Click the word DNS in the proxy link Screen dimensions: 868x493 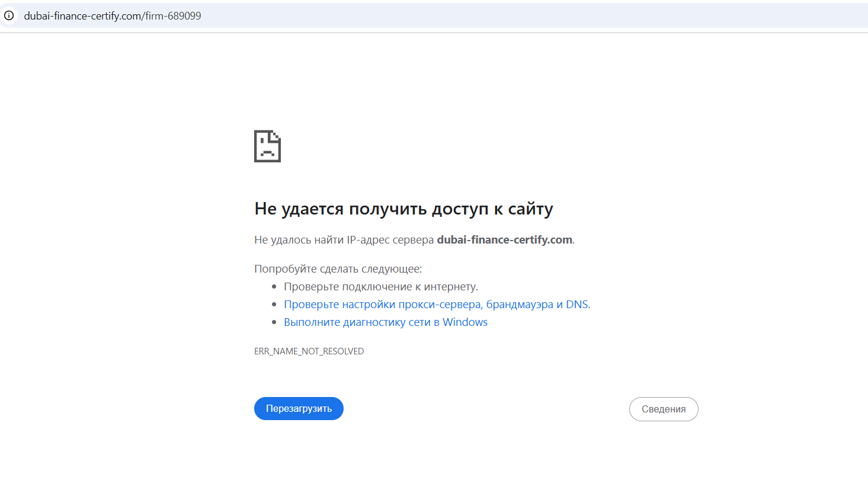[x=576, y=305]
